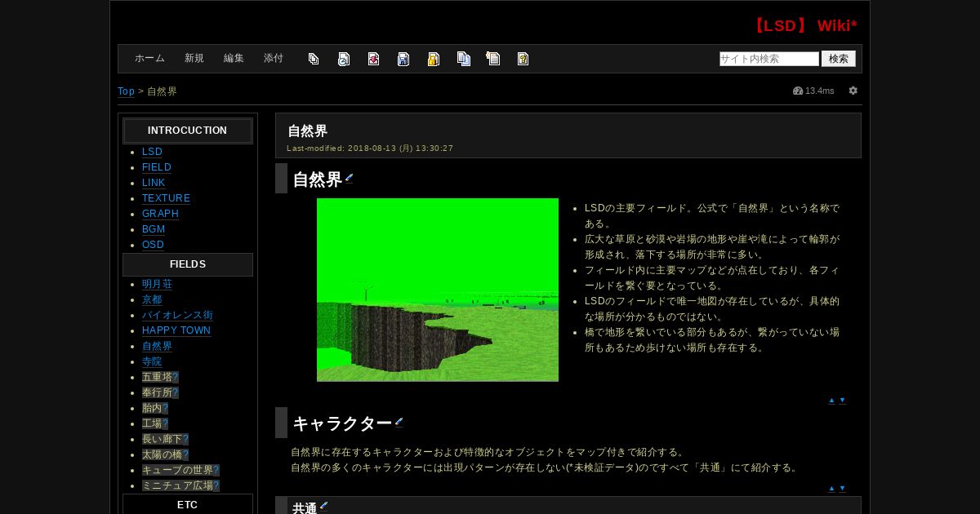The image size is (980, 514).
Task: Click the FIELDS sidebar header
Action: click(x=188, y=264)
